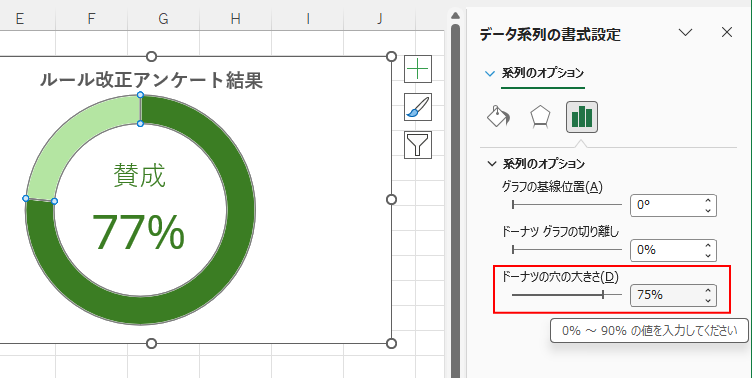Open the Chart Styles paintbrush button
The height and width of the screenshot is (378, 752).
(418, 106)
